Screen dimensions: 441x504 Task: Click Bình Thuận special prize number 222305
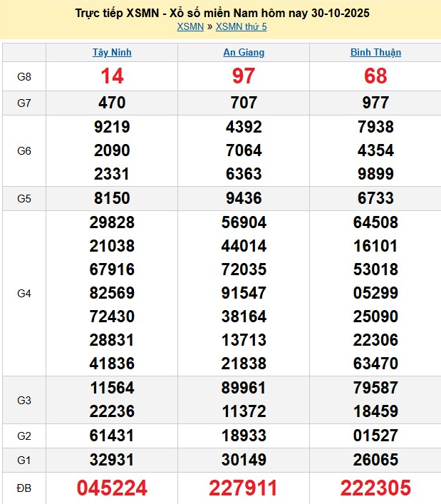[375, 488]
